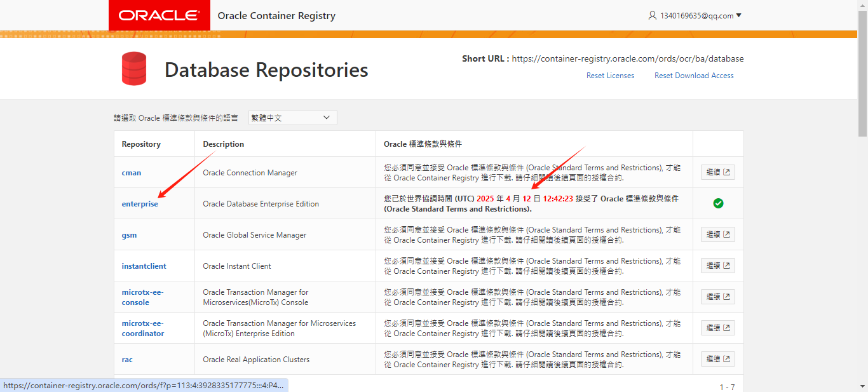The image size is (868, 392).
Task: Open the enterprise repository link
Action: coord(140,204)
